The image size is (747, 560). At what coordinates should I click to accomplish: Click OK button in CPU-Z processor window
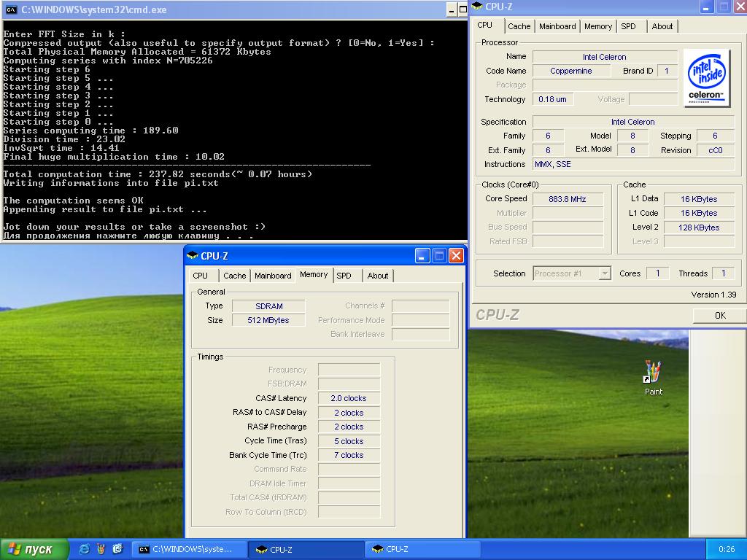click(x=720, y=315)
